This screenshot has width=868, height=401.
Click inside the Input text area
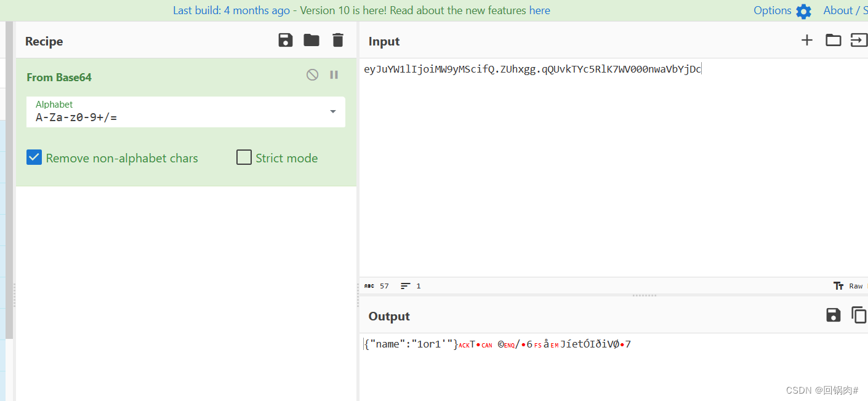point(614,167)
